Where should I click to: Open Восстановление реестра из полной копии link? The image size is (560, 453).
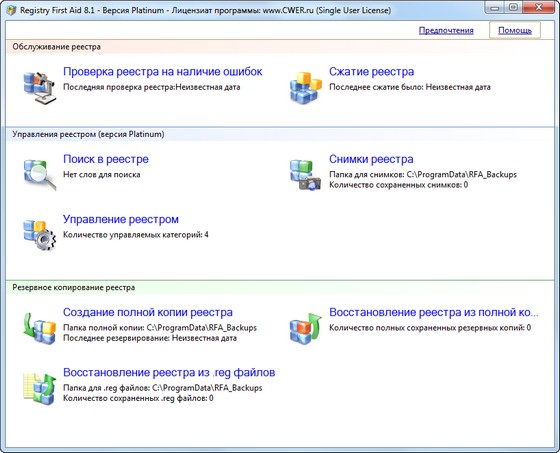tap(434, 312)
